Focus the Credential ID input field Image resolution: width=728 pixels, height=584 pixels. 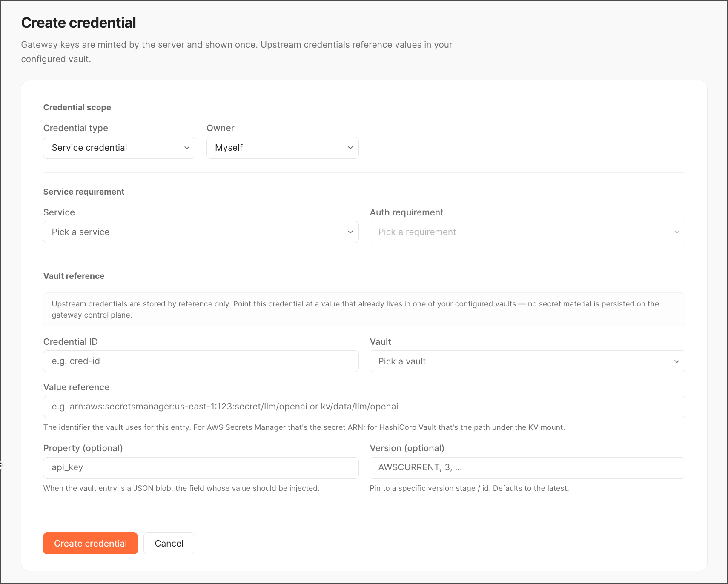[x=201, y=361]
